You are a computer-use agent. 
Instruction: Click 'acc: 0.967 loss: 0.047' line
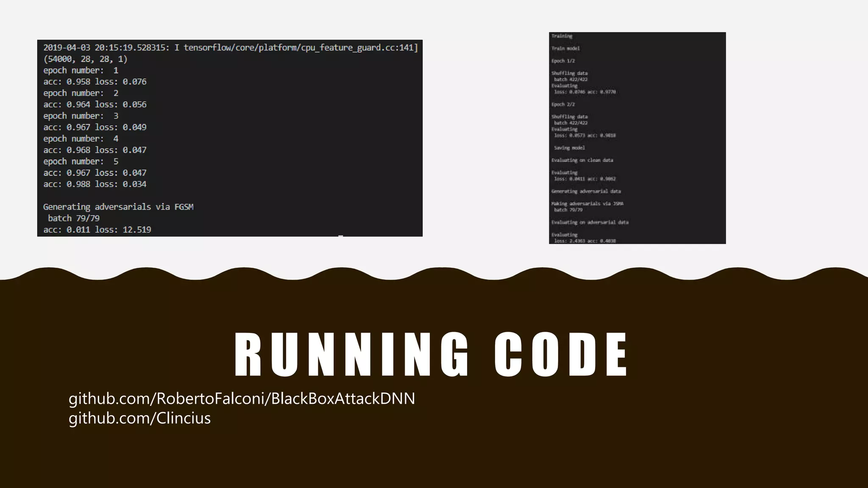(x=95, y=173)
